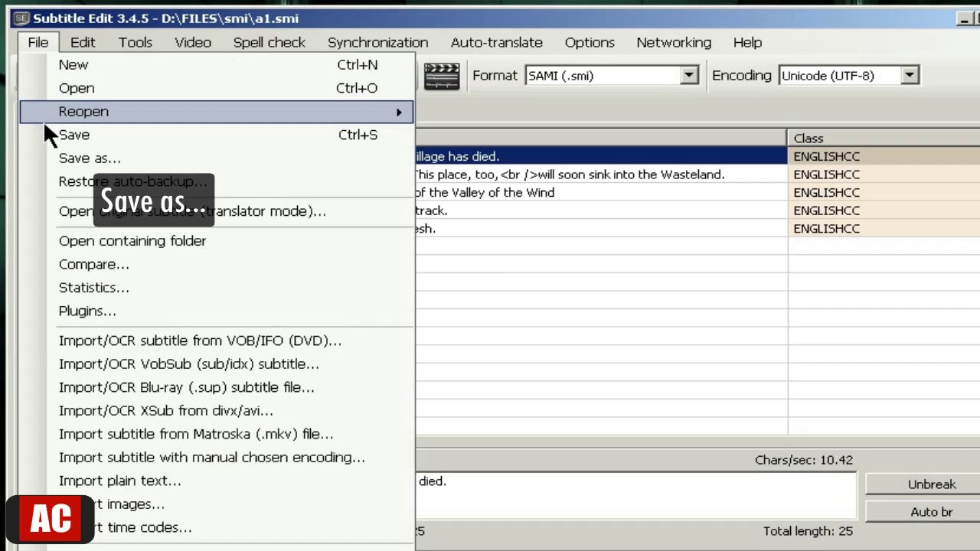Open the Synchronization menu

click(x=378, y=42)
